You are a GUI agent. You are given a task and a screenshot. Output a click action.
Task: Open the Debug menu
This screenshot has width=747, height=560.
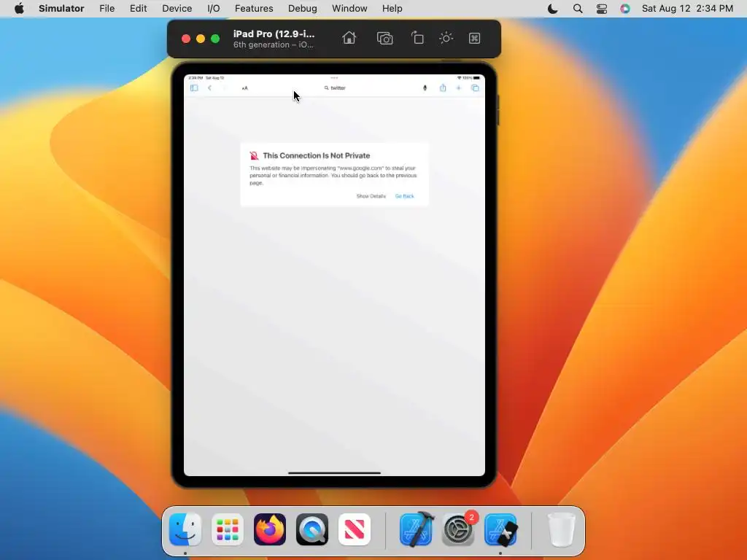click(303, 9)
